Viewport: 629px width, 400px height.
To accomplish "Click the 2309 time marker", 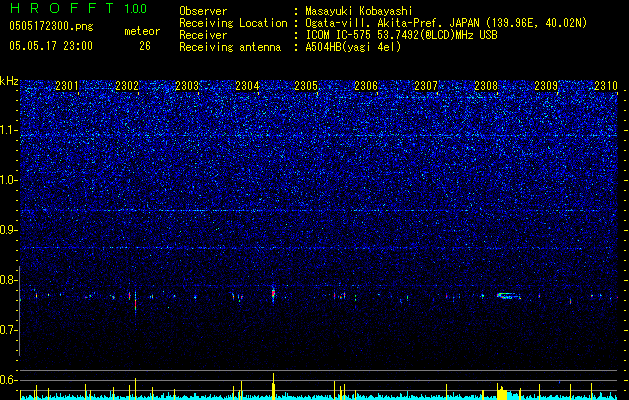I will pyautogui.click(x=546, y=85).
